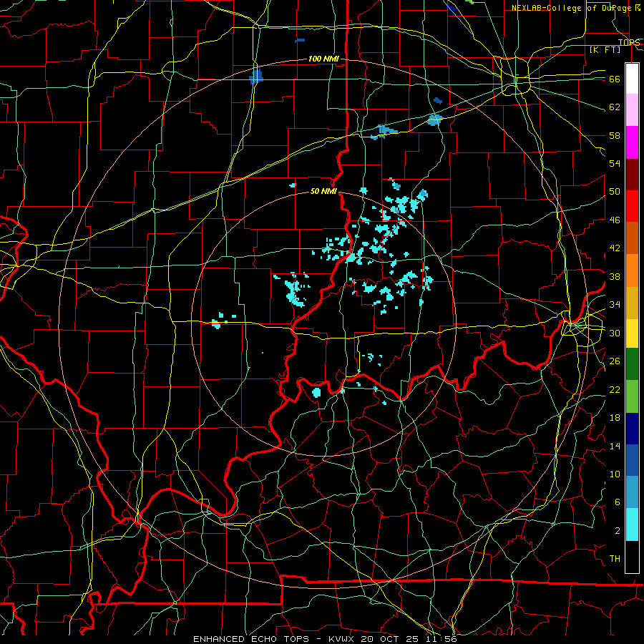
Task: Click the legend value 54
Action: [615, 163]
